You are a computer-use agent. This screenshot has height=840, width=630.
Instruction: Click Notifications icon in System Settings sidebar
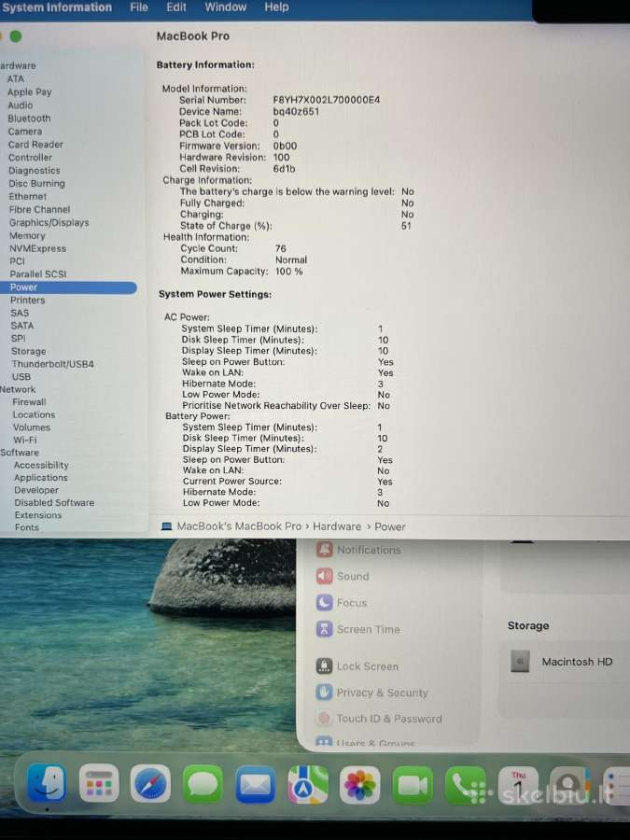tap(325, 550)
